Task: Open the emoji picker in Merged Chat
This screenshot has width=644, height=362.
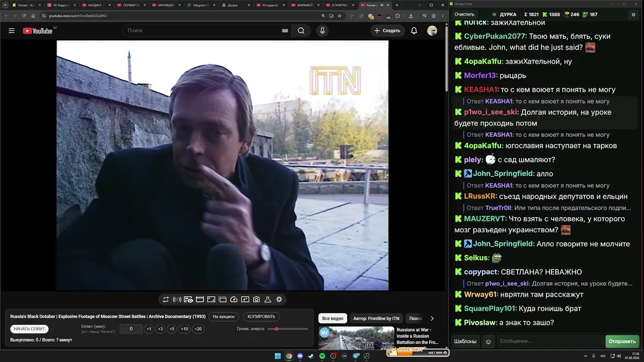Action: [x=488, y=342]
